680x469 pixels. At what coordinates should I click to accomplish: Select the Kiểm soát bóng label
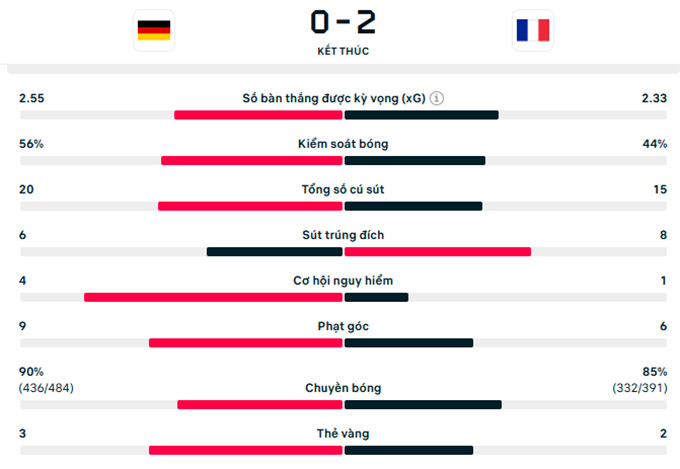point(343,144)
